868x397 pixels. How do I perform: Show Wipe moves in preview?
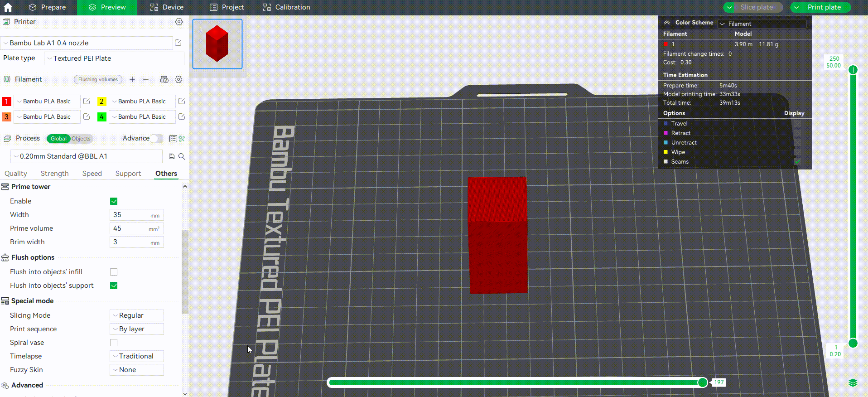(797, 152)
